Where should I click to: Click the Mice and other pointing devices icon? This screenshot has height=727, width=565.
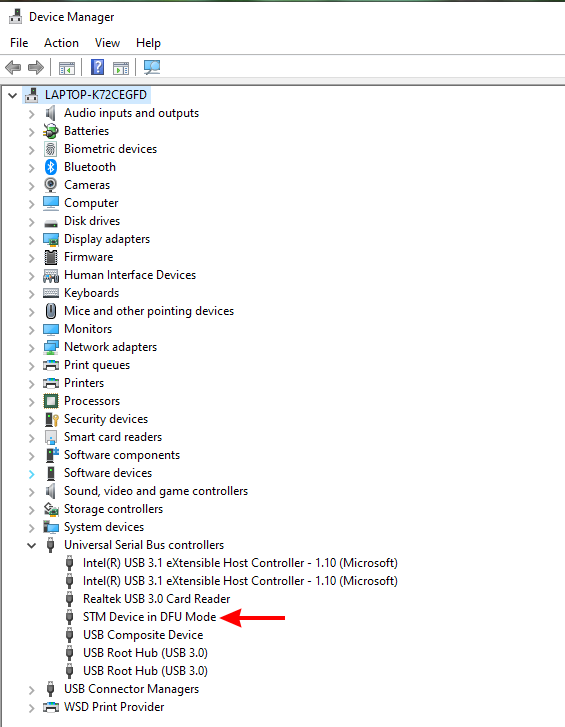coord(51,311)
